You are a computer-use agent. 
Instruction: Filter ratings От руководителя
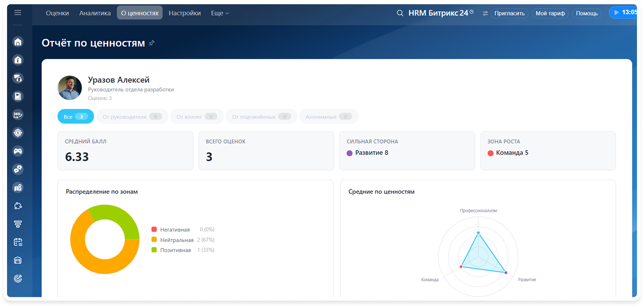coord(132,116)
